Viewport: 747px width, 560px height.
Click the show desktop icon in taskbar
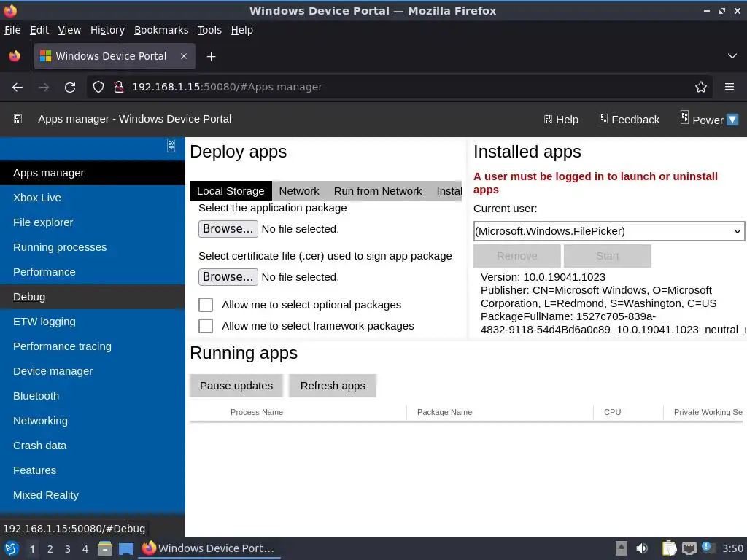[126, 548]
